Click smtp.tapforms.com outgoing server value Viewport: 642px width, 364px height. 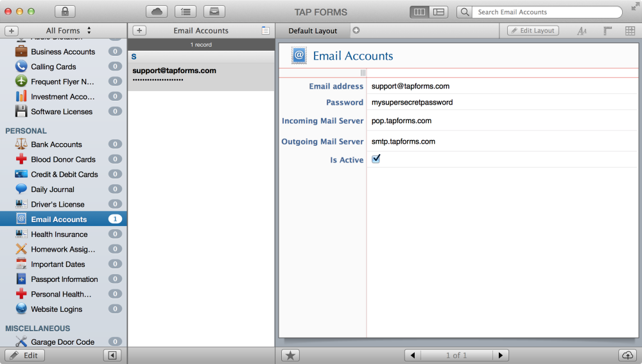(x=403, y=142)
